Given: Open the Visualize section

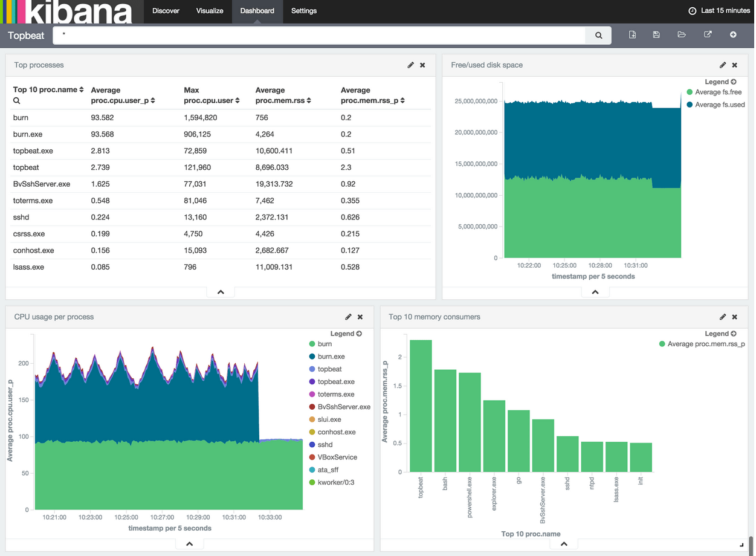Looking at the screenshot, I should point(209,11).
